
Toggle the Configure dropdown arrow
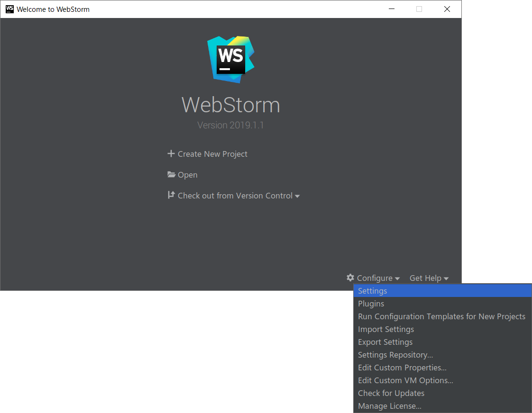[397, 278]
